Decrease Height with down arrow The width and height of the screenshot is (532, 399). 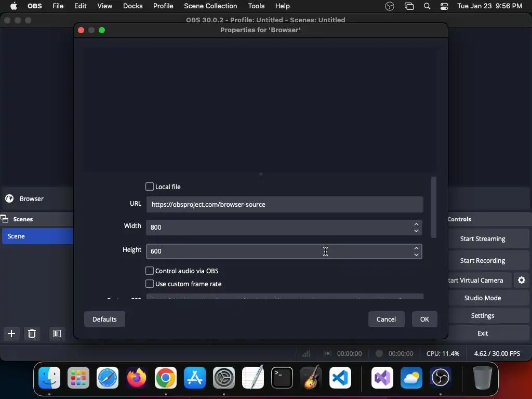416,255
